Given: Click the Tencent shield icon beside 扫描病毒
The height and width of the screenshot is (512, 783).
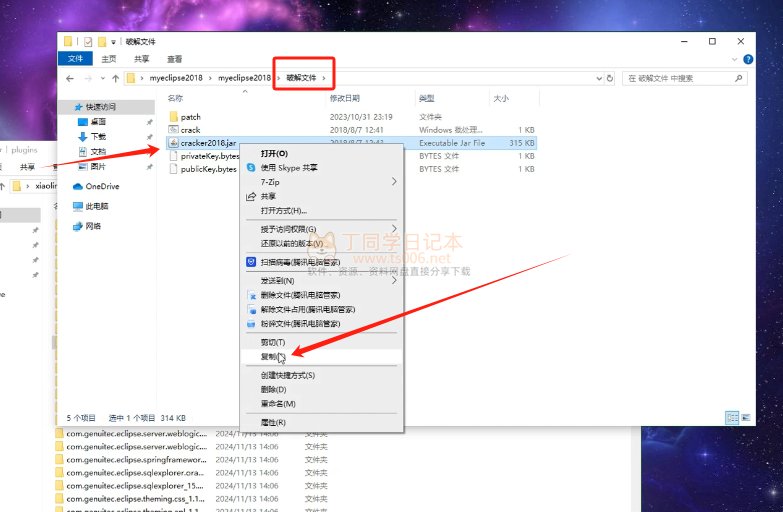Looking at the screenshot, I should click(251, 262).
